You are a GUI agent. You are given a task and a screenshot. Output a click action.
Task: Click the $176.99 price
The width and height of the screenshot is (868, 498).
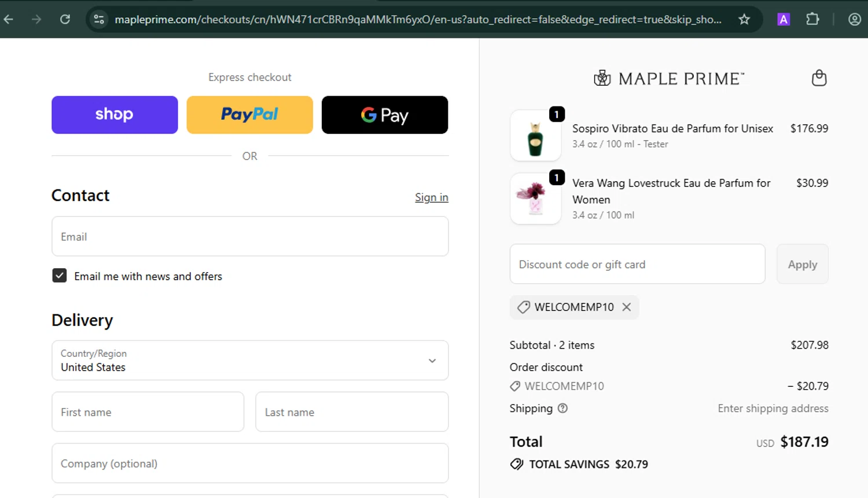tap(809, 129)
